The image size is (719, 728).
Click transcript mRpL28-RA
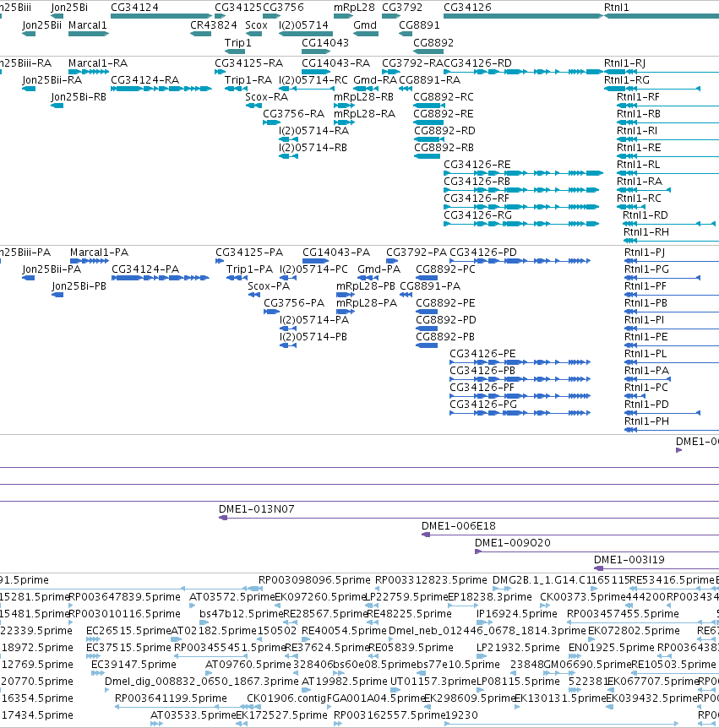point(365,114)
